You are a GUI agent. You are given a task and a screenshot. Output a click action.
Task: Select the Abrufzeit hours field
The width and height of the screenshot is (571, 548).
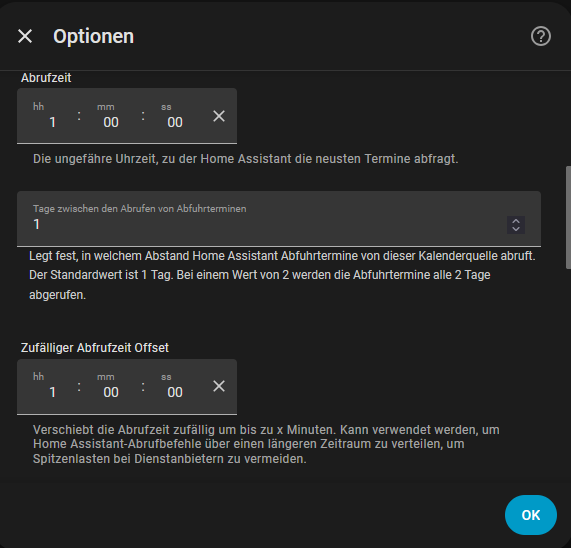coord(47,116)
